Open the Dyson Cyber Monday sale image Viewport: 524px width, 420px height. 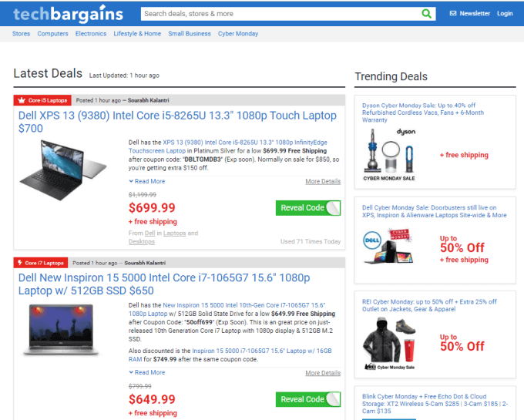[390, 155]
